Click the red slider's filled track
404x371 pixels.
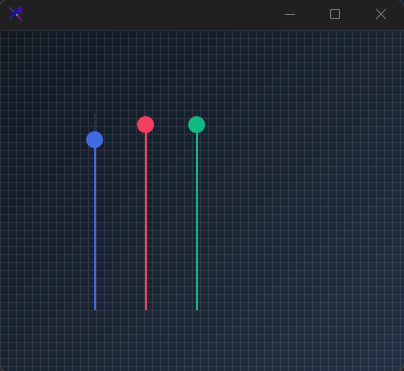[146, 222]
